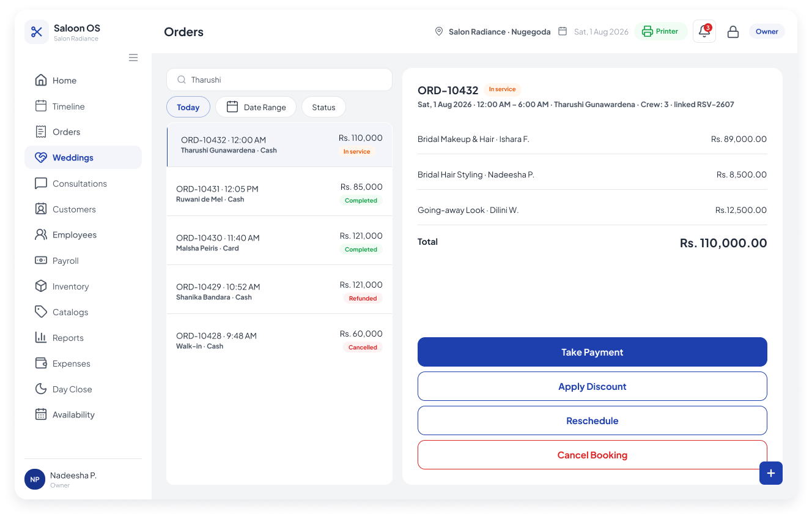
Task: Click the Apply Discount button
Action: (592, 386)
